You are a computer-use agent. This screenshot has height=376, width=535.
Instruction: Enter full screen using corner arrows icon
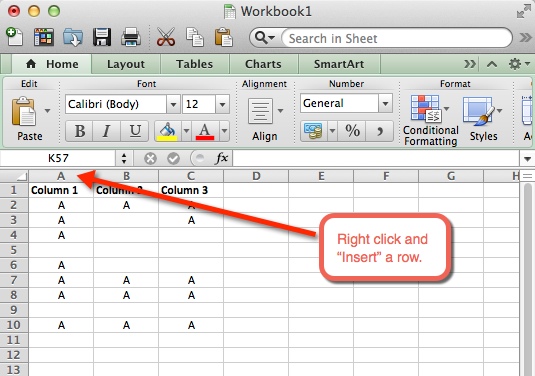click(524, 11)
